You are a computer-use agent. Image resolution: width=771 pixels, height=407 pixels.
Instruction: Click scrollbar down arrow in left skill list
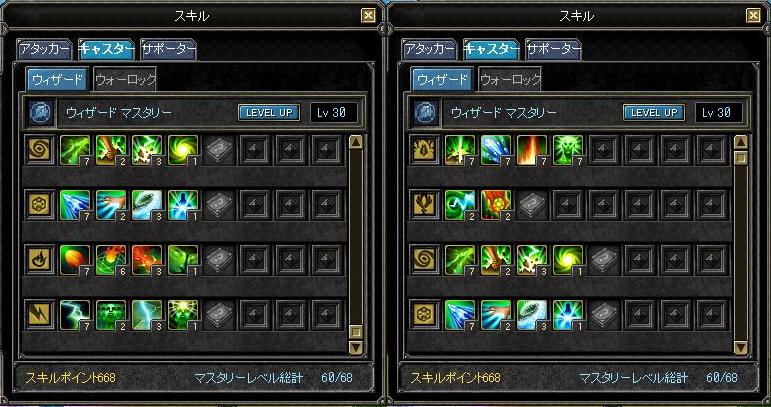click(x=356, y=347)
